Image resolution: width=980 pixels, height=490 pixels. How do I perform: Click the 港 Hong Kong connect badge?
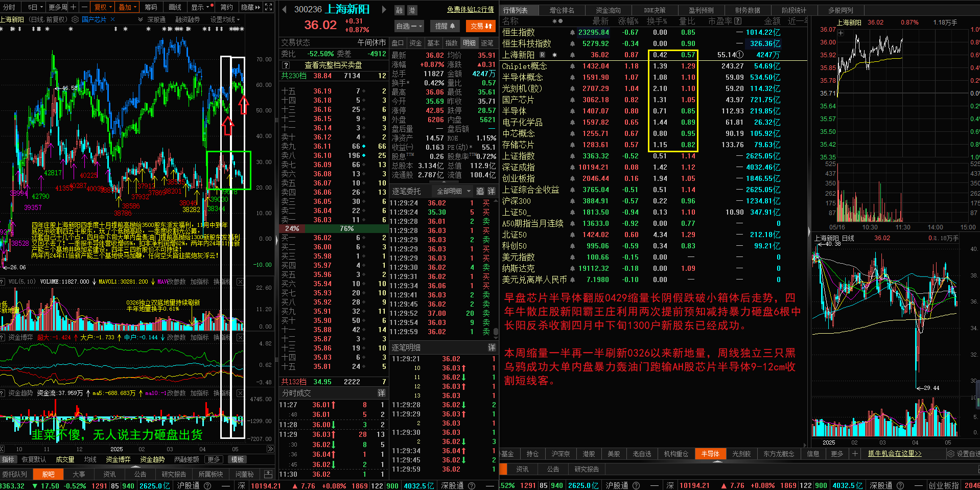[412, 10]
